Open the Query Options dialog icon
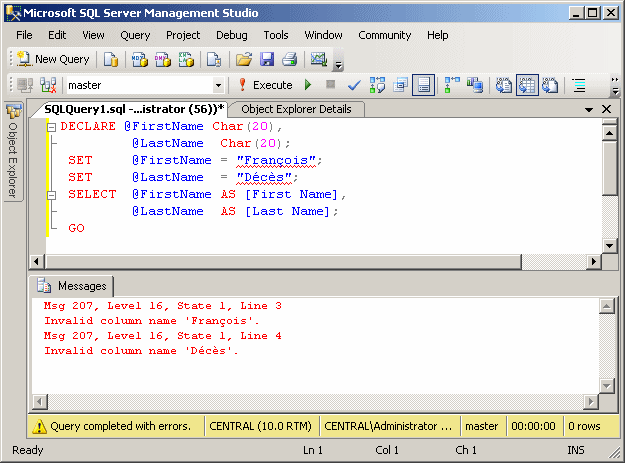 click(x=400, y=85)
